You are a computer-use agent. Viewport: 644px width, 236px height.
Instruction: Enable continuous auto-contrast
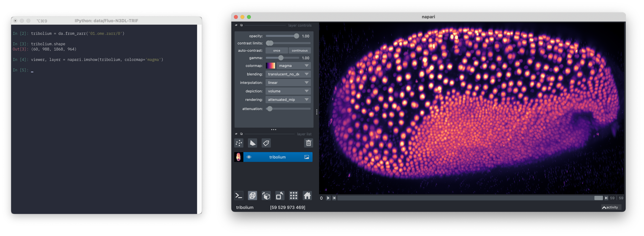coord(300,51)
